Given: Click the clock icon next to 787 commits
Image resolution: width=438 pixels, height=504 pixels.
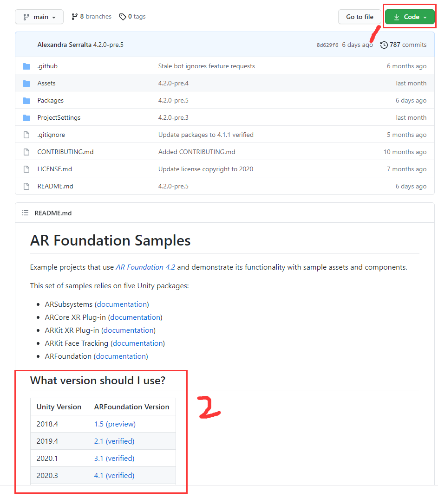Looking at the screenshot, I should click(384, 45).
